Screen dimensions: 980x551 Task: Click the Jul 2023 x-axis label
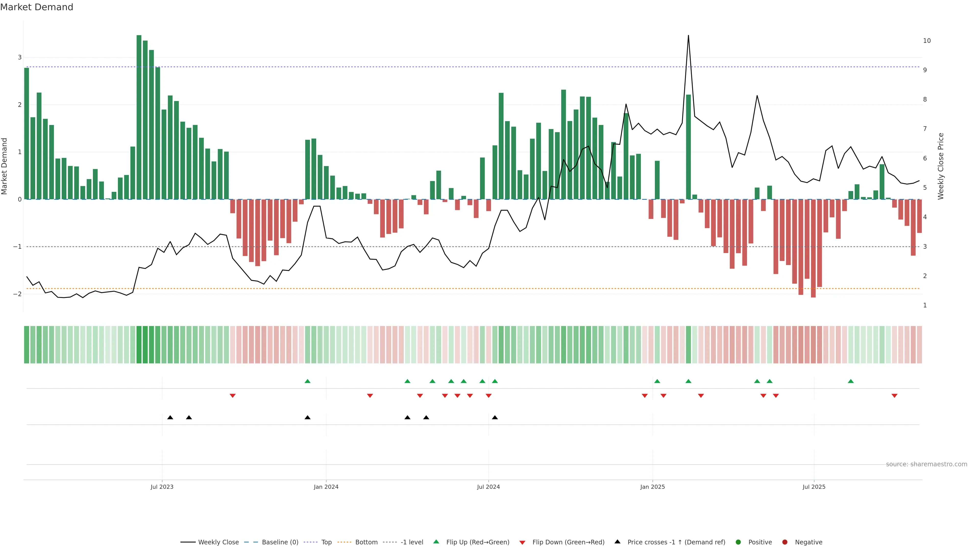tap(162, 487)
